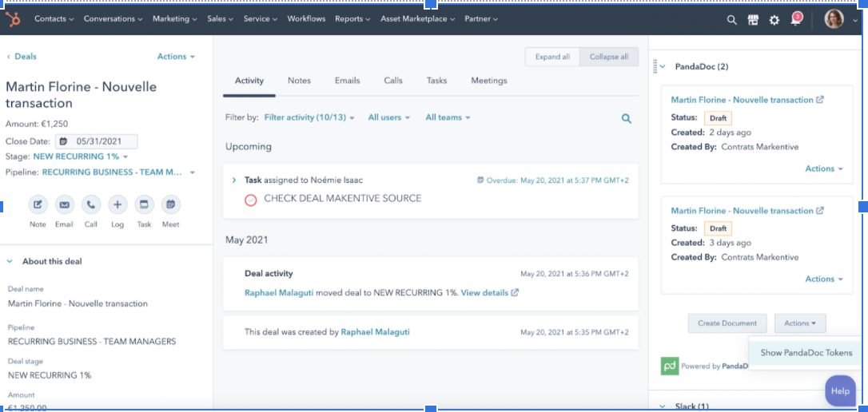Search activity with the timeline magnifier icon
The height and width of the screenshot is (412, 868).
626,118
